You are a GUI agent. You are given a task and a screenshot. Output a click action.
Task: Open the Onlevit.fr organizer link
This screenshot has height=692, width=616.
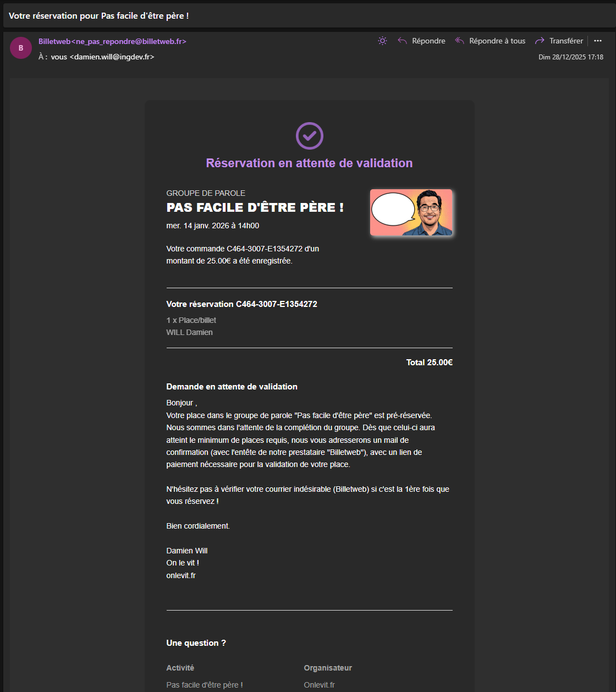319,685
